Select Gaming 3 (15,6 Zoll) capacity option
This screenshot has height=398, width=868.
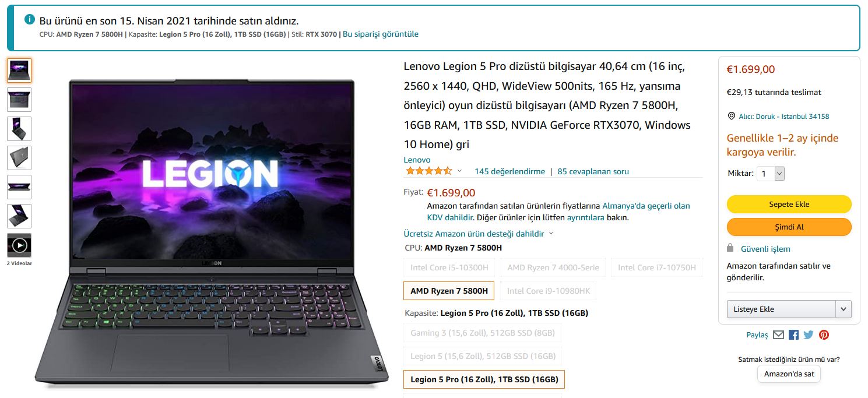(482, 333)
